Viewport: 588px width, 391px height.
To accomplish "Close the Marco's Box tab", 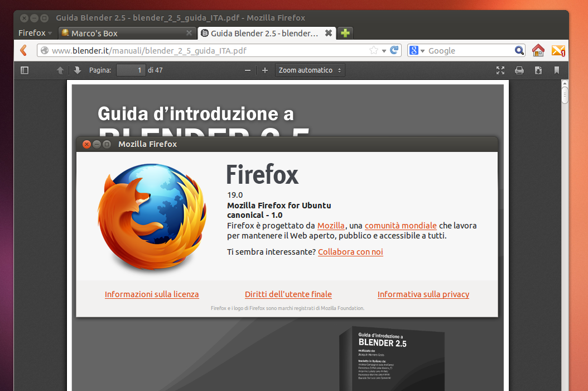I will (189, 33).
